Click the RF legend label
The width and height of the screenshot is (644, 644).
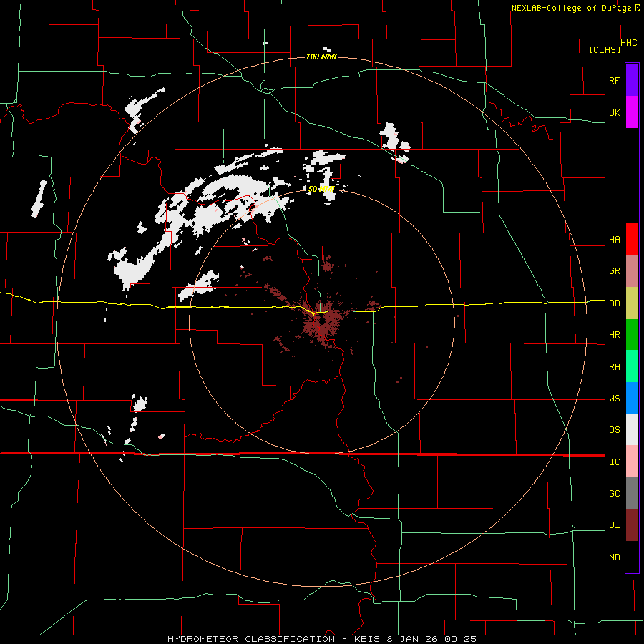point(614,80)
